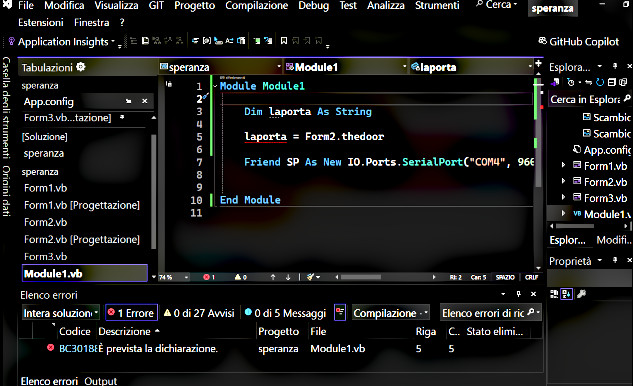633x386 pixels.
Task: Click the search magnifier in Solution Explorer
Action: point(627,98)
